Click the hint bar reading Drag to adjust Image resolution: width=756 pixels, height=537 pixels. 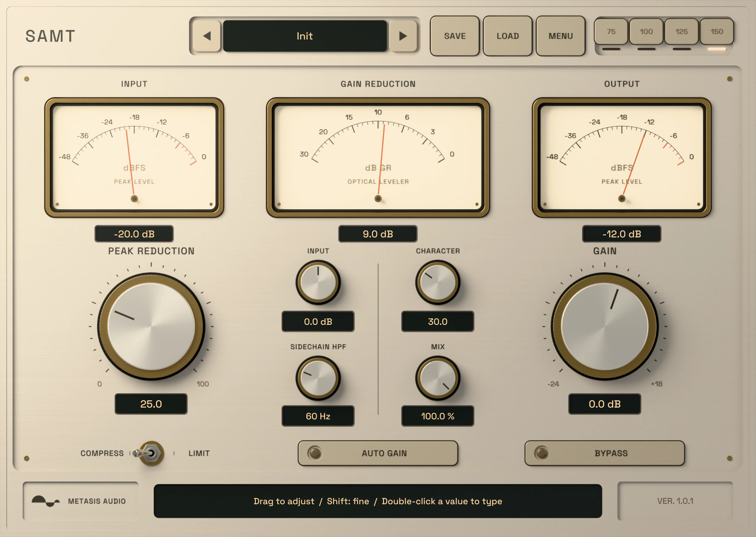378,501
